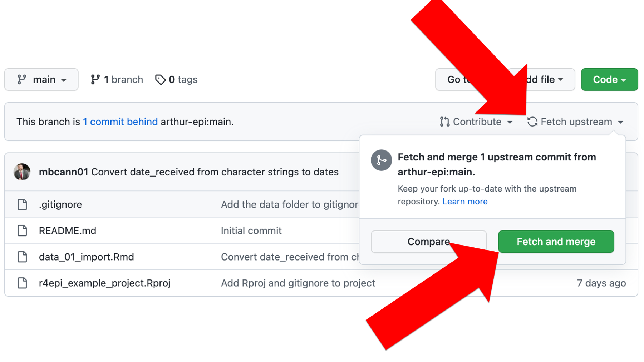This screenshot has height=362, width=644.
Task: Expand the main branch dropdown
Action: click(x=41, y=79)
